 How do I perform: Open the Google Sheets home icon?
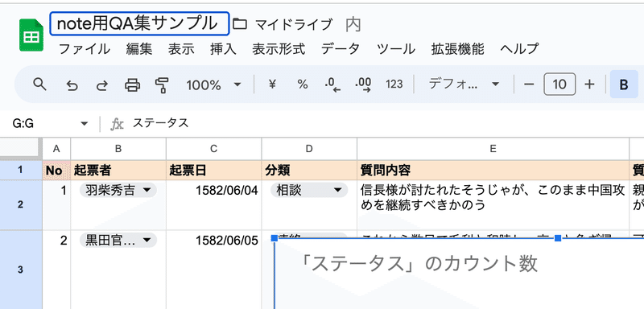(31, 35)
